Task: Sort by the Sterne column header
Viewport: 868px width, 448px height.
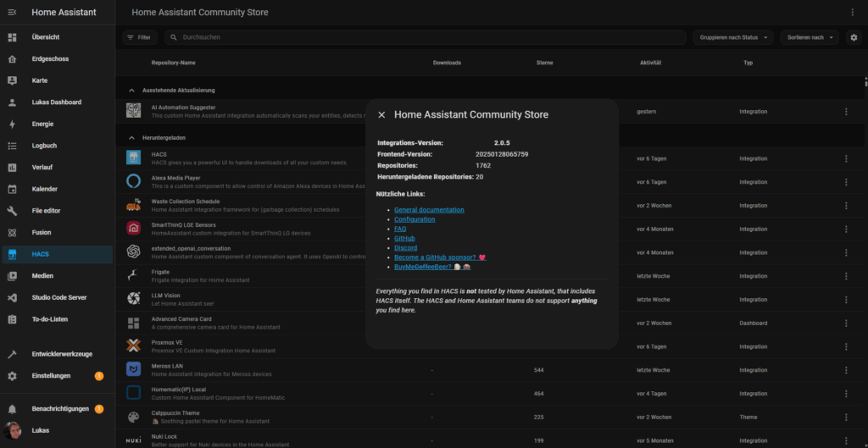Action: coord(544,63)
